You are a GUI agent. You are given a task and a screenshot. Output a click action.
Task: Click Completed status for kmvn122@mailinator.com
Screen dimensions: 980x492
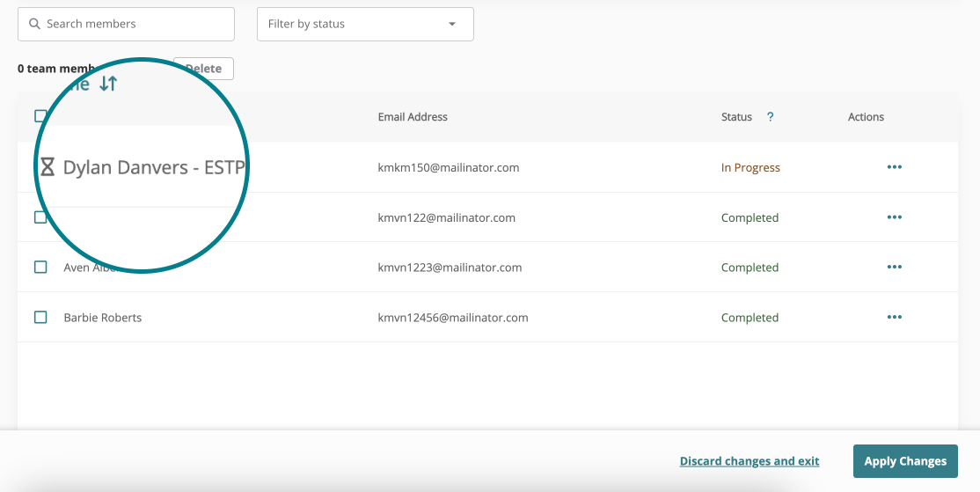[750, 217]
